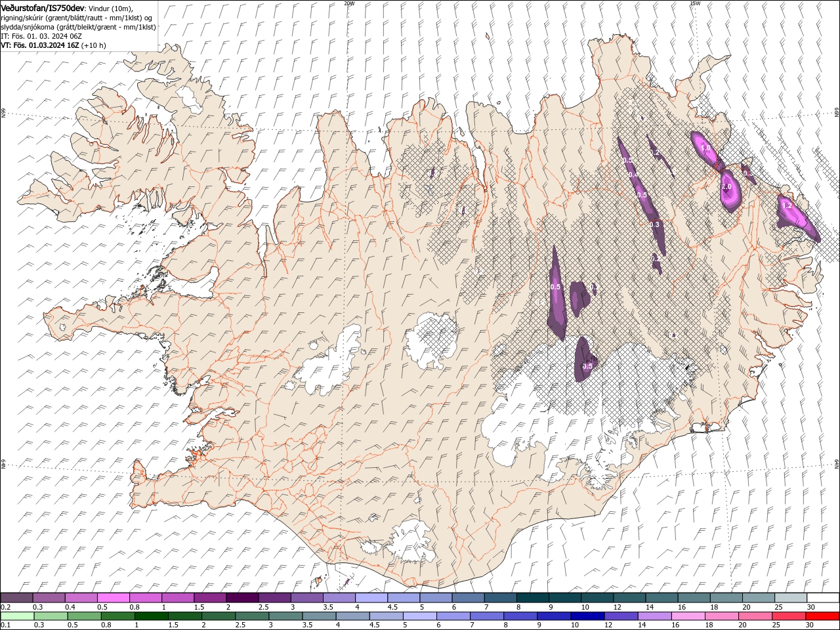Pick the 0.5 green swatch in lower legend row

click(x=85, y=616)
